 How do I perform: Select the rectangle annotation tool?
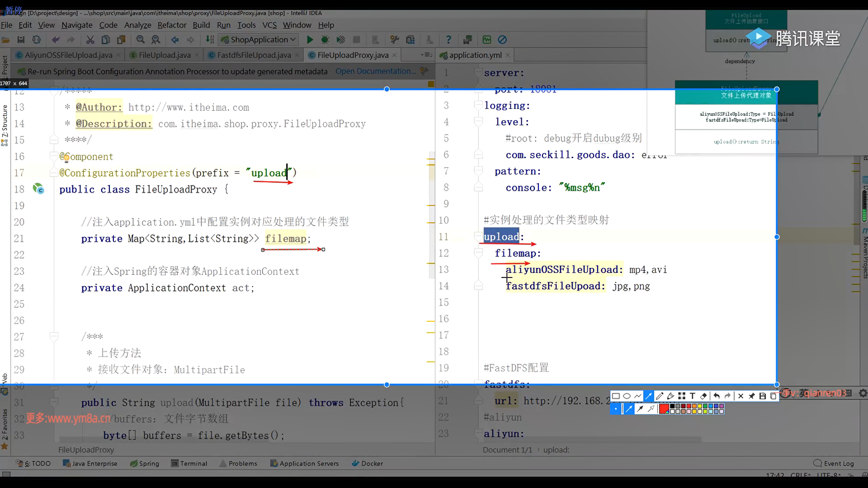(x=616, y=396)
